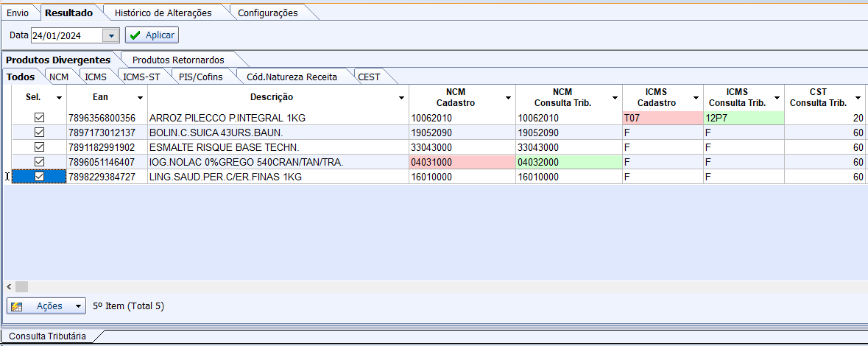Click the Ações button spreadsheet icon
868x346 pixels.
(x=18, y=306)
